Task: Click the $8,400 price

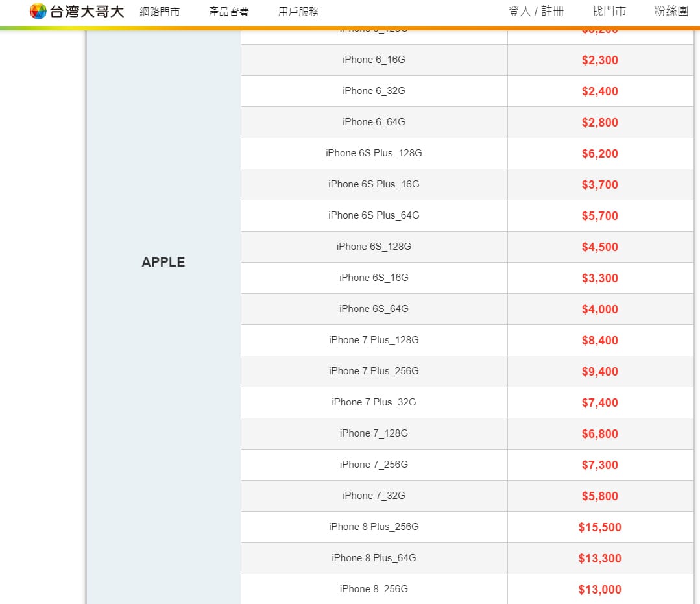Action: (x=599, y=341)
